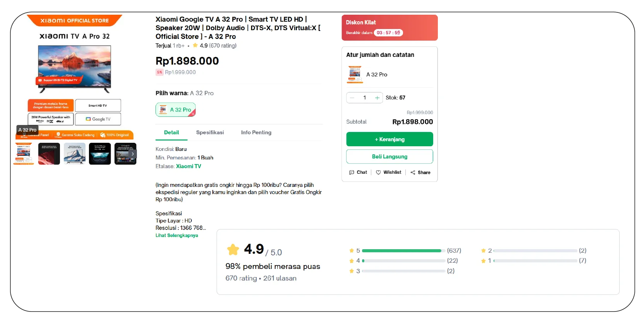Add the TV to cart with + Keranjang

pos(389,139)
